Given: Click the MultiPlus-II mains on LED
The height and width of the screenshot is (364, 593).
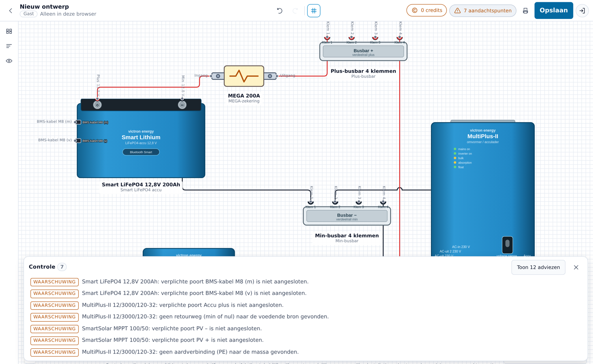Looking at the screenshot, I should tap(455, 149).
